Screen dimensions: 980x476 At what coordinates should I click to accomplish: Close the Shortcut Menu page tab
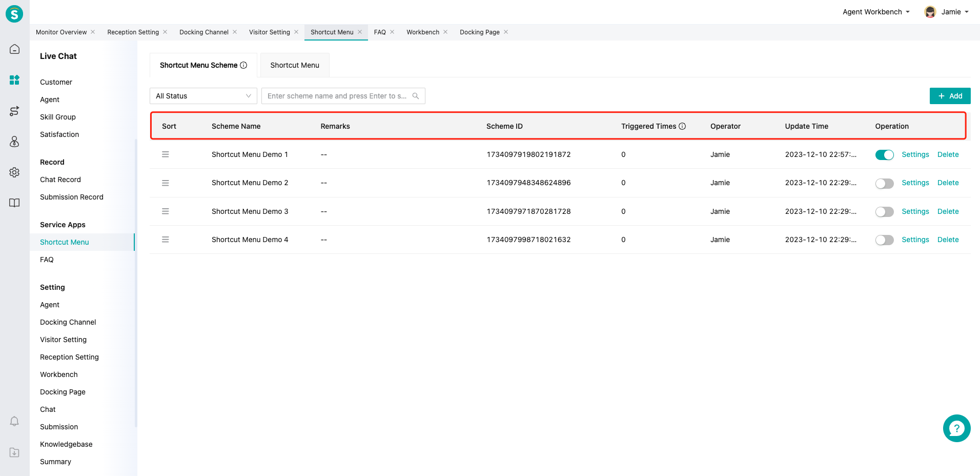360,32
